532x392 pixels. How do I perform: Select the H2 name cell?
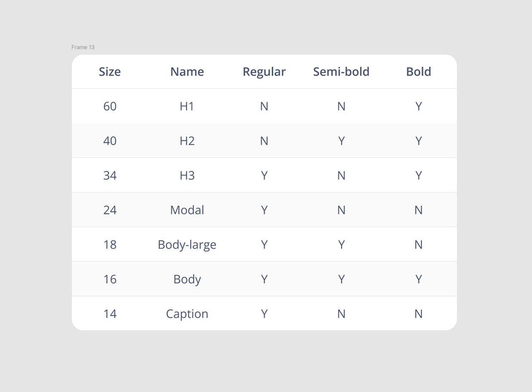[x=187, y=141]
